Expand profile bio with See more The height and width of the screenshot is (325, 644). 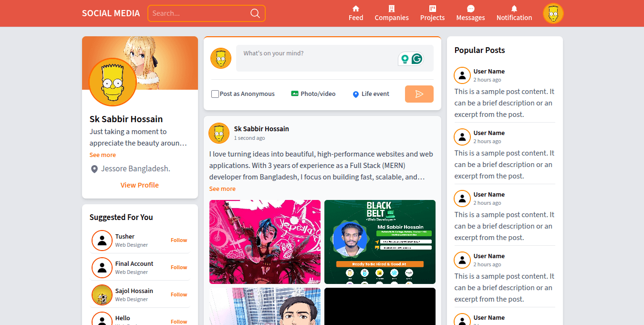(103, 155)
